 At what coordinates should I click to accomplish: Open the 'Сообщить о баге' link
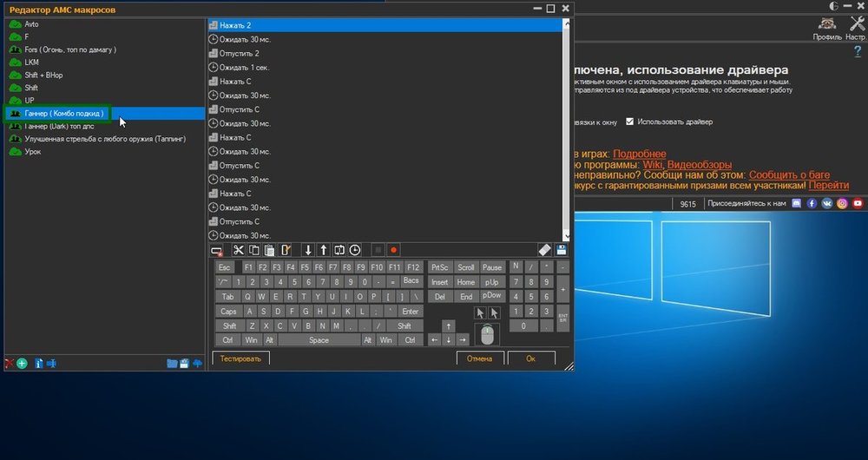[x=789, y=175]
